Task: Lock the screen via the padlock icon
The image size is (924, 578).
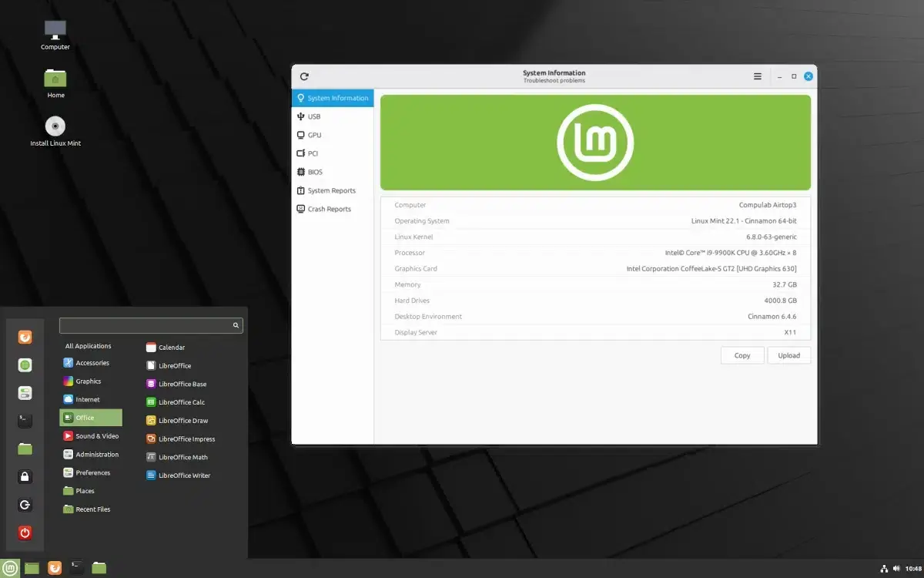Action: (25, 476)
